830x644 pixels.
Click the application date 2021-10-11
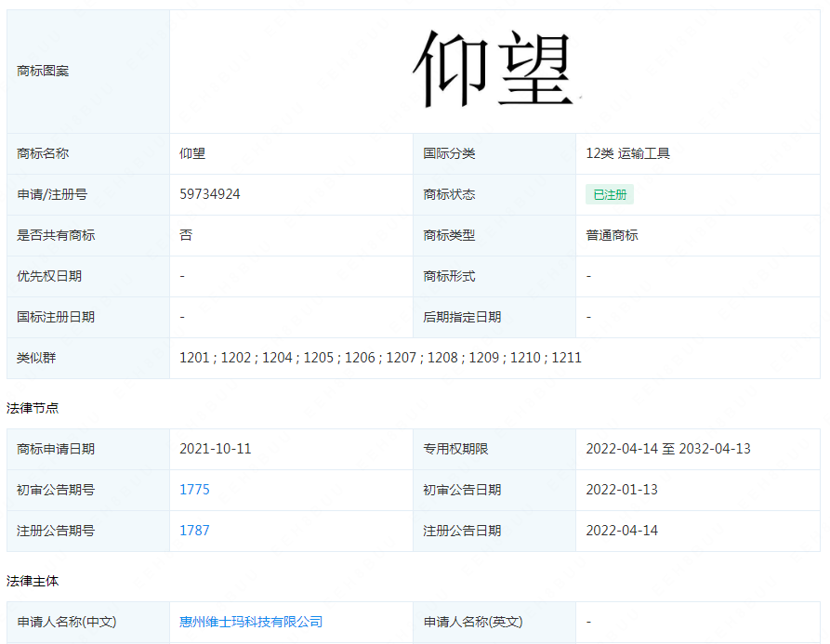(x=215, y=449)
